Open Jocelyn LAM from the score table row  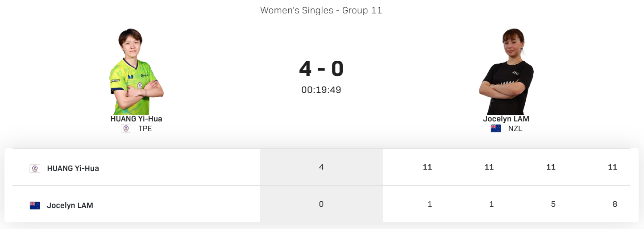pos(70,205)
